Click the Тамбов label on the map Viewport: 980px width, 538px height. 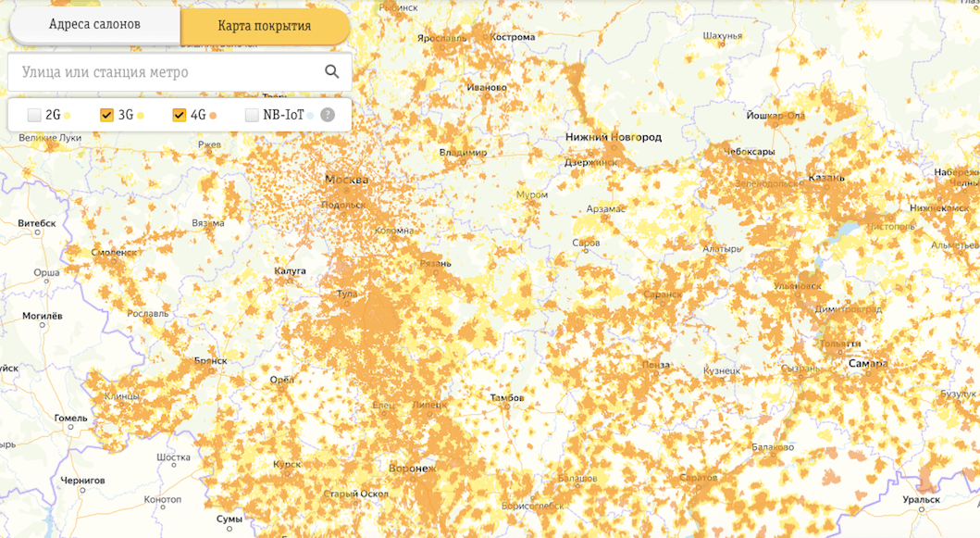(x=505, y=397)
